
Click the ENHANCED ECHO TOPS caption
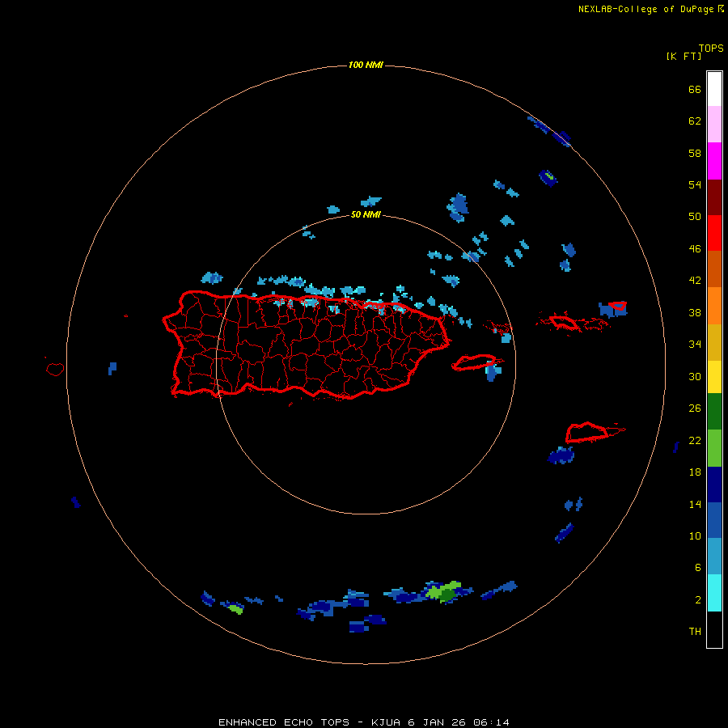click(x=284, y=722)
